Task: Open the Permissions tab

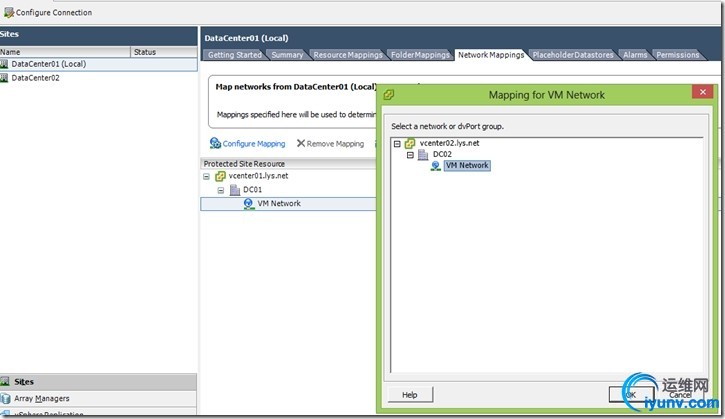Action: pos(677,55)
